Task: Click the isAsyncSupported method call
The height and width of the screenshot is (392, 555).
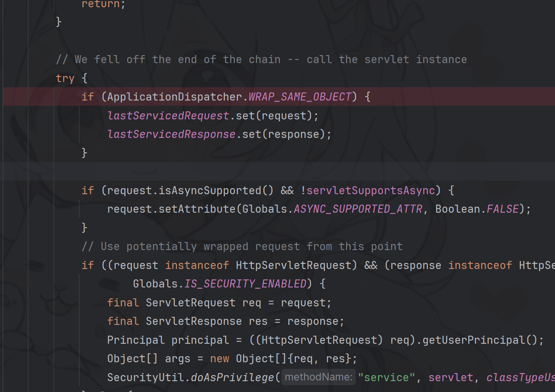Action: tap(210, 191)
